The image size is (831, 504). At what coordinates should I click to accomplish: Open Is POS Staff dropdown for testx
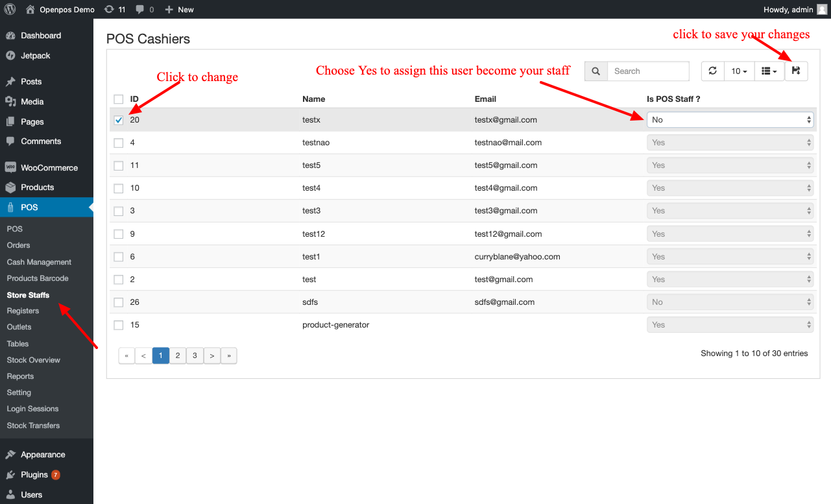click(730, 120)
